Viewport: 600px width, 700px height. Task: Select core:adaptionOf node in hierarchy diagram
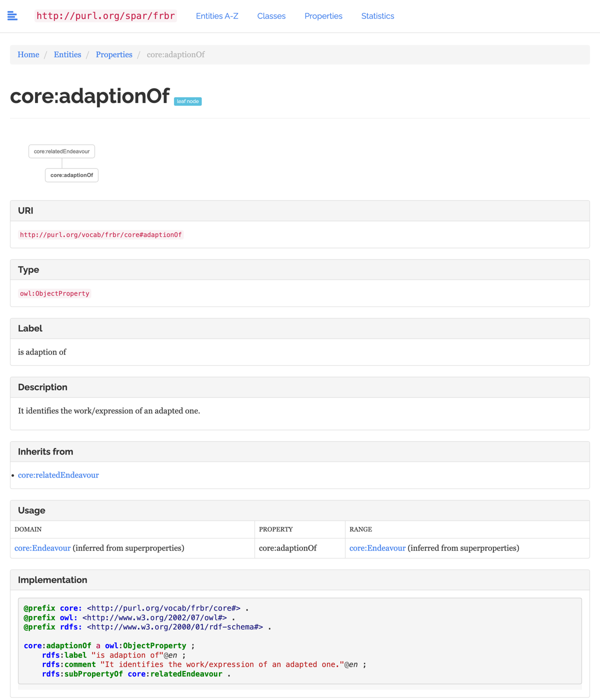71,175
